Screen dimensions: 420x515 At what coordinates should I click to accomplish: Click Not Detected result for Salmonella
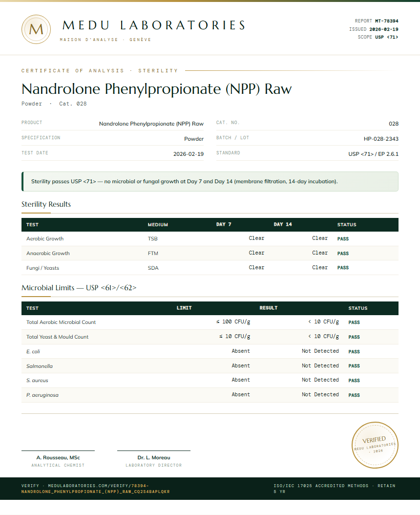pyautogui.click(x=320, y=366)
